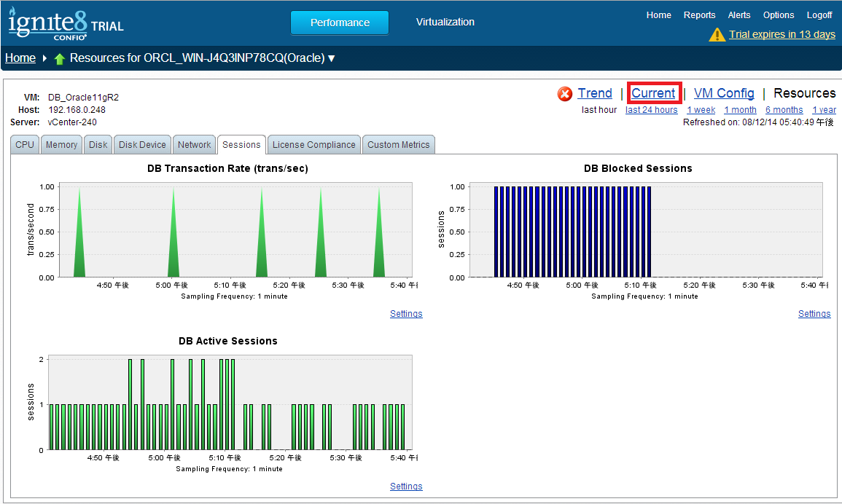Click the DB Transaction Rate chart area
The width and height of the screenshot is (842, 504).
[235, 229]
